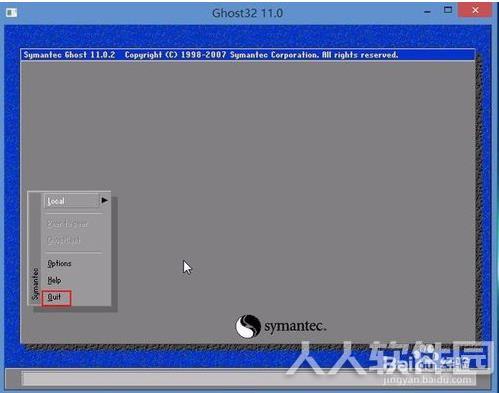Click the symantec wordmark text
Screen dimensions: 499x393
click(295, 326)
